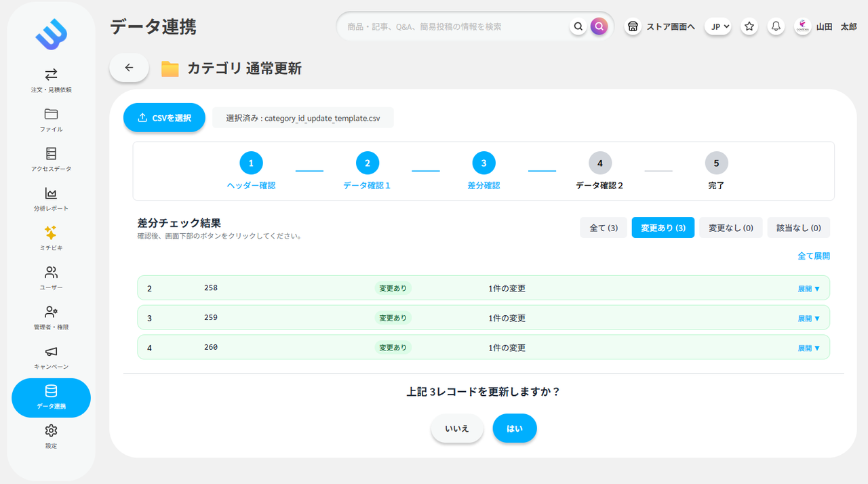
Task: Confirm update by clicking はい
Action: [515, 428]
